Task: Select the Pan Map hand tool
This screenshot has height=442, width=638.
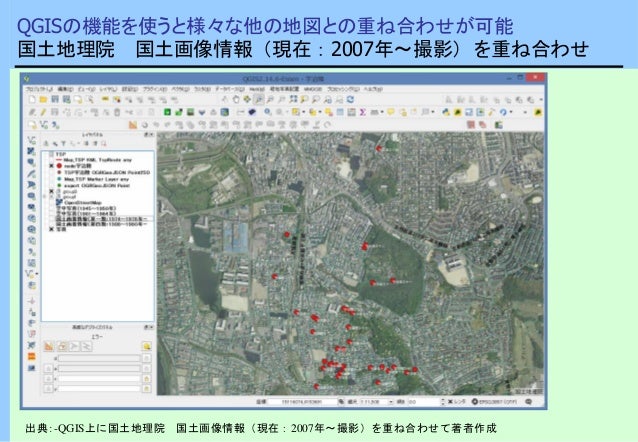Action: click(x=236, y=99)
